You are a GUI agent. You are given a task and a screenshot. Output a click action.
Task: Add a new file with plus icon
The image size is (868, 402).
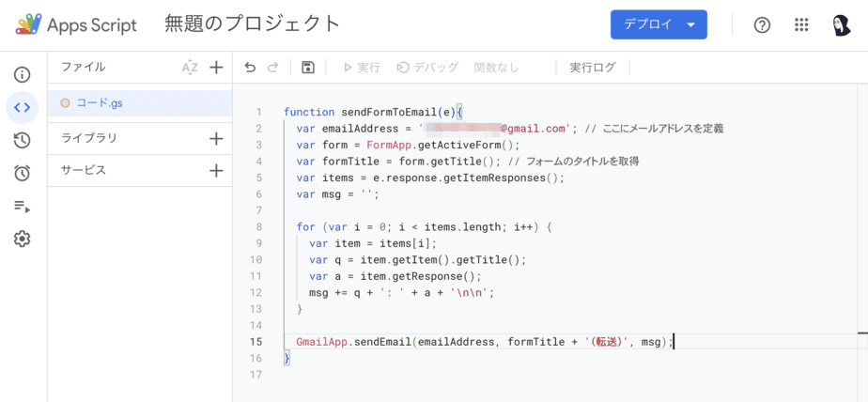point(216,68)
